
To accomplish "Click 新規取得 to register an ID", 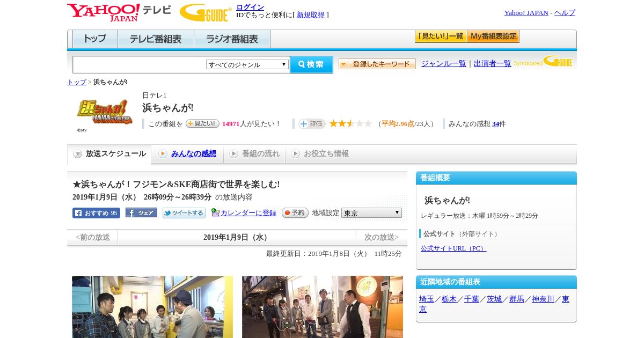I will (x=311, y=15).
